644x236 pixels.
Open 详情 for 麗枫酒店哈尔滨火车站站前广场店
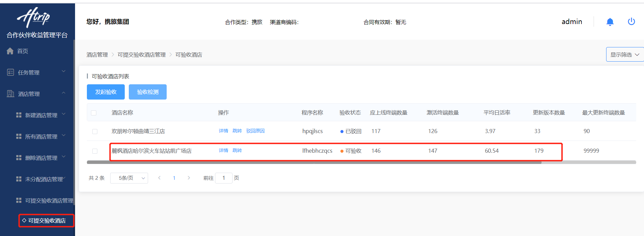[x=223, y=150]
